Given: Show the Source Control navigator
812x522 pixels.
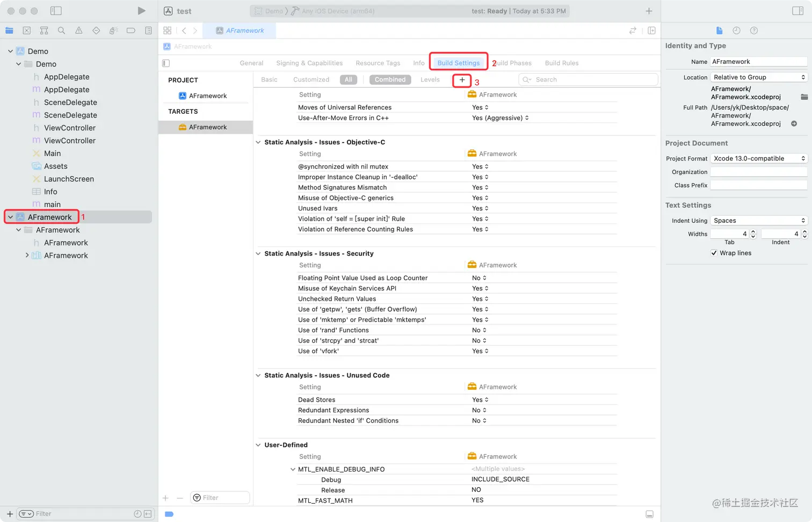Looking at the screenshot, I should [x=27, y=31].
